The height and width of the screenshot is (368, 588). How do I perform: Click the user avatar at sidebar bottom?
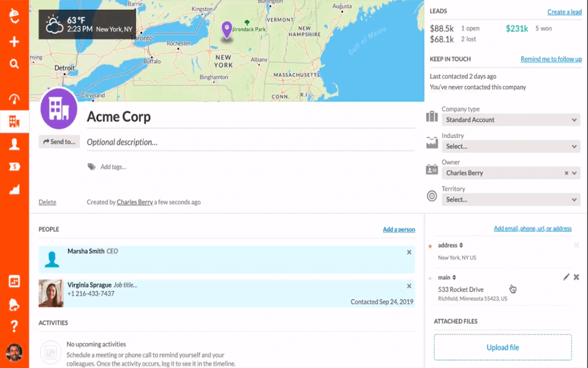pyautogui.click(x=14, y=353)
